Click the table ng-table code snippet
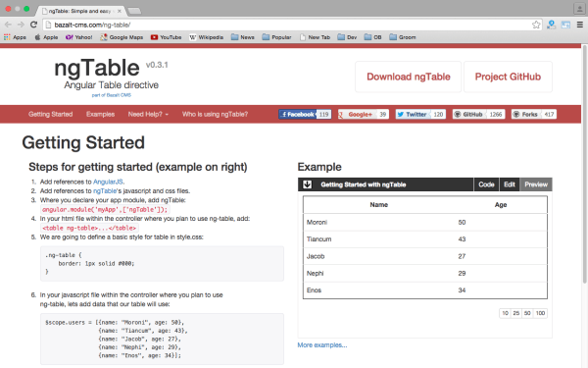 (x=89, y=228)
